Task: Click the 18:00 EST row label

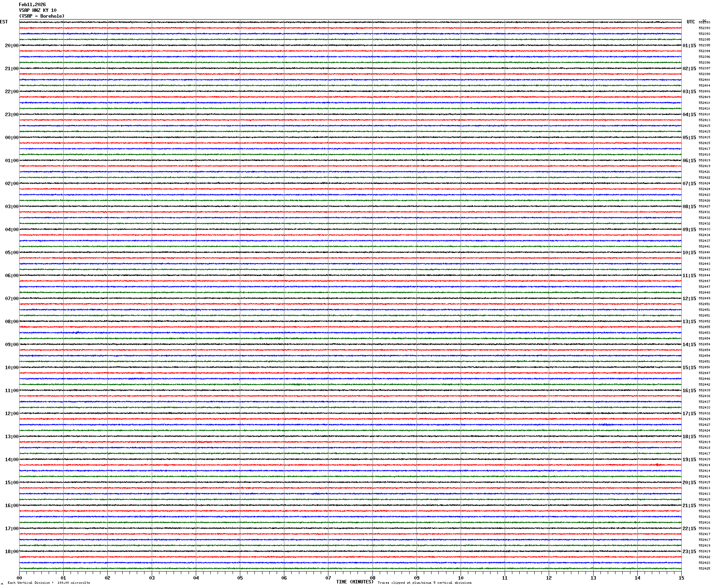Action: [x=11, y=552]
